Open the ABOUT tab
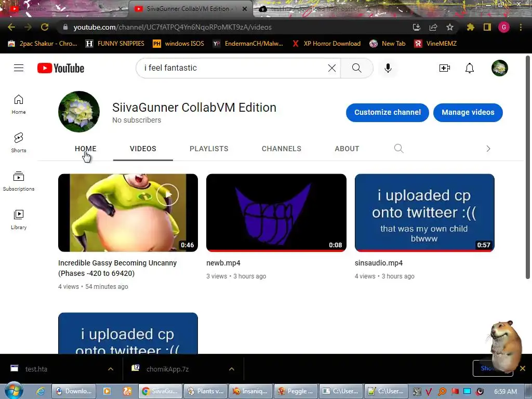 coord(347,149)
